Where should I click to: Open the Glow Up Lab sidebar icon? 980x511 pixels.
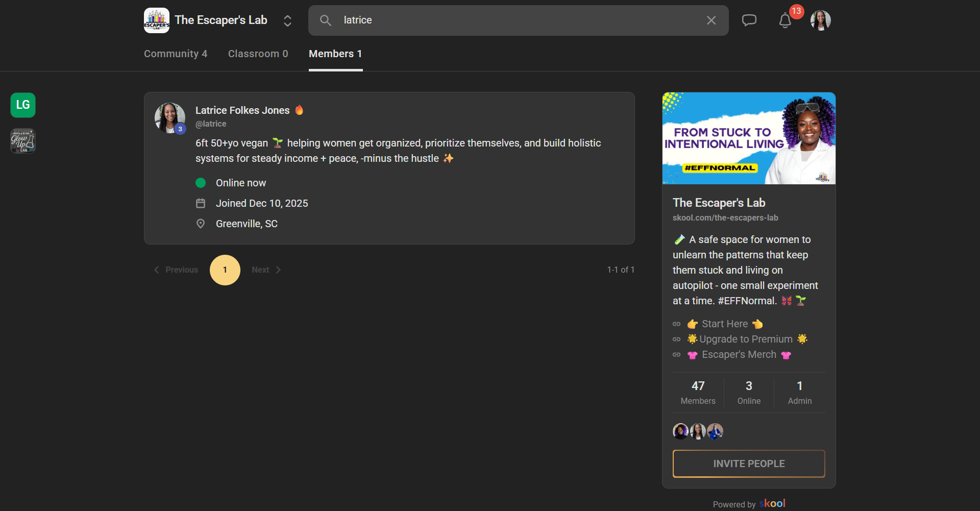23,141
